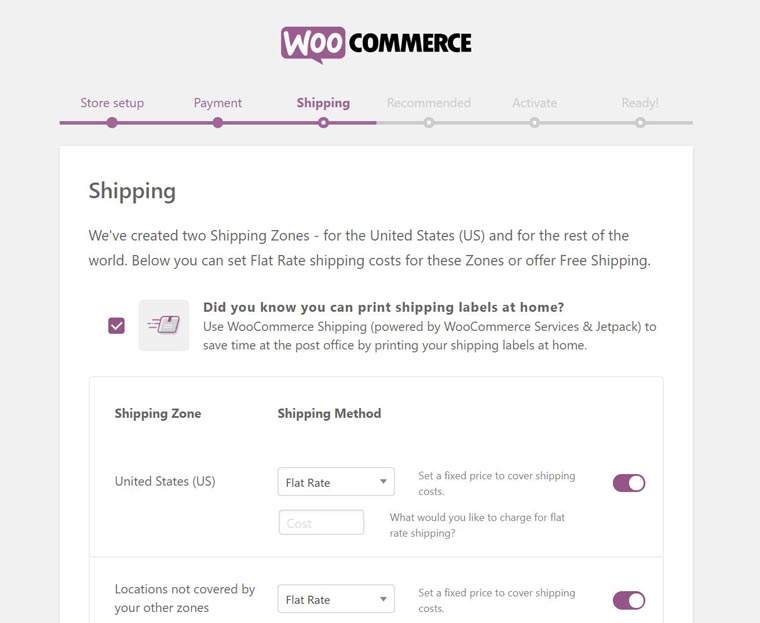Click the Shipping step dot
760x623 pixels.
tap(323, 123)
